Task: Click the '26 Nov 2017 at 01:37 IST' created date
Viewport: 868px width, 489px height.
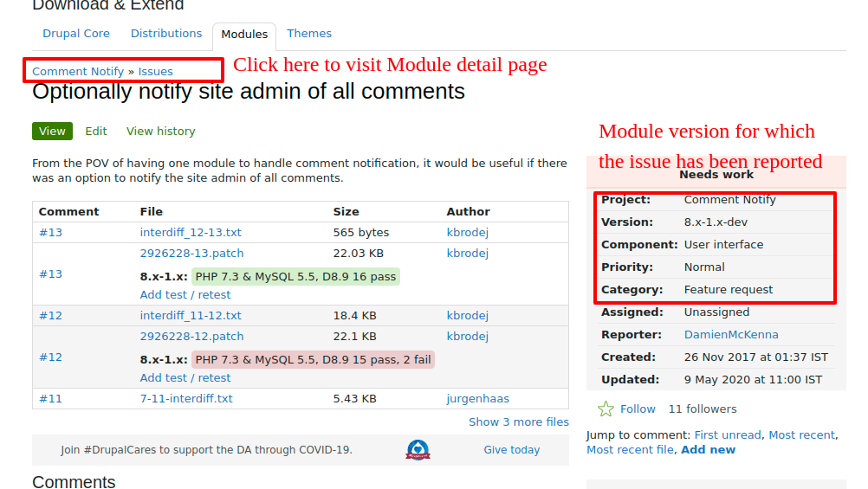Action: 756,357
